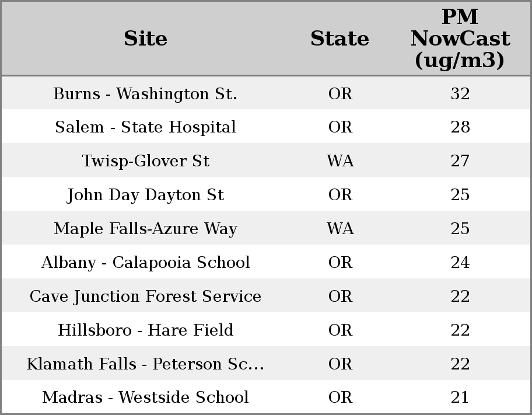Click Maple Falls-Azure Way site name
Screen dimensions: 532x415
(x=145, y=229)
